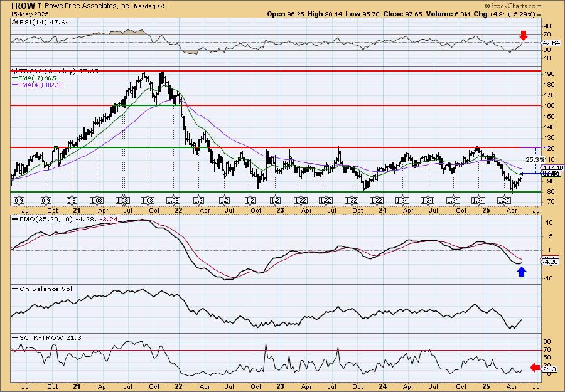Click the TROW (Weekly) 97.65 legend label
The width and height of the screenshot is (565, 392).
[x=58, y=72]
